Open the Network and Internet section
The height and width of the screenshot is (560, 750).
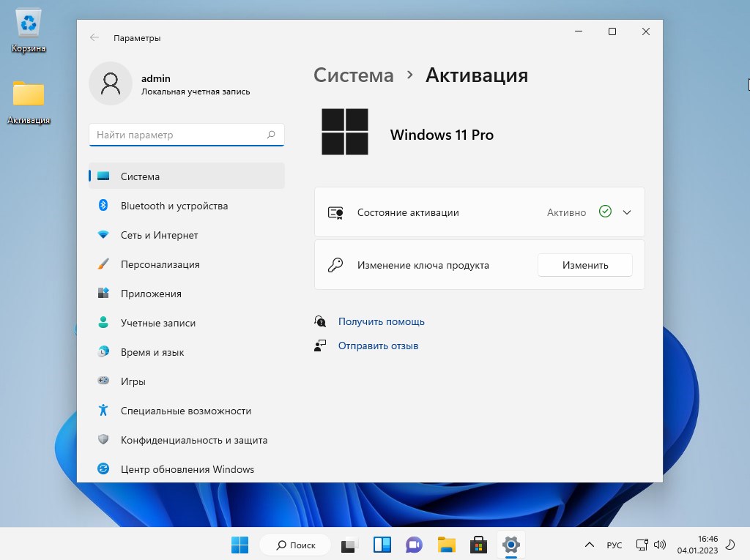[159, 235]
